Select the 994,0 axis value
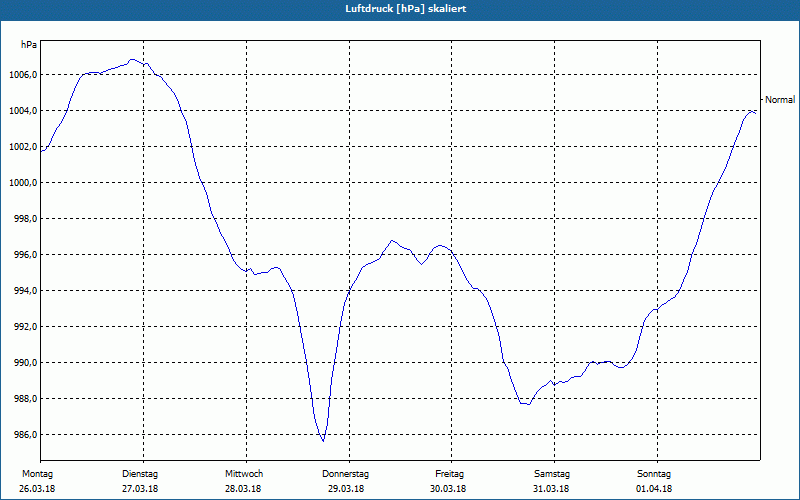 click(x=26, y=291)
